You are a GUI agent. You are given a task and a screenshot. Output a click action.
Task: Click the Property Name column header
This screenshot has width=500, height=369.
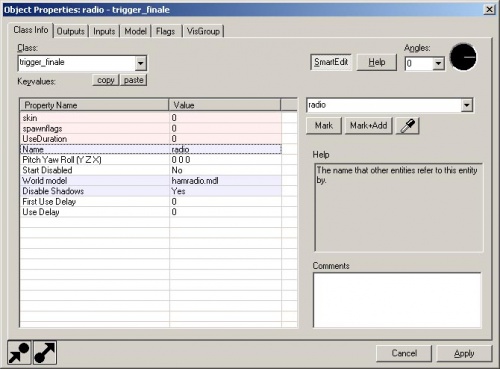coord(94,105)
